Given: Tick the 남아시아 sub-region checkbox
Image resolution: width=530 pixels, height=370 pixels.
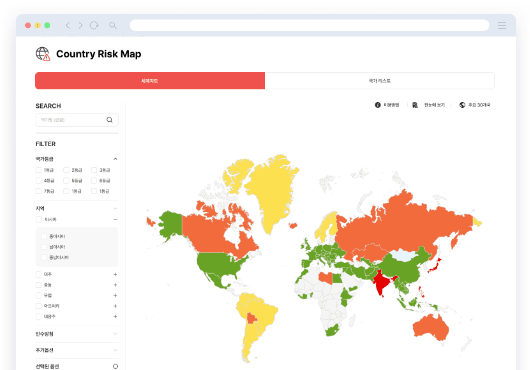Looking at the screenshot, I should click(x=44, y=247).
